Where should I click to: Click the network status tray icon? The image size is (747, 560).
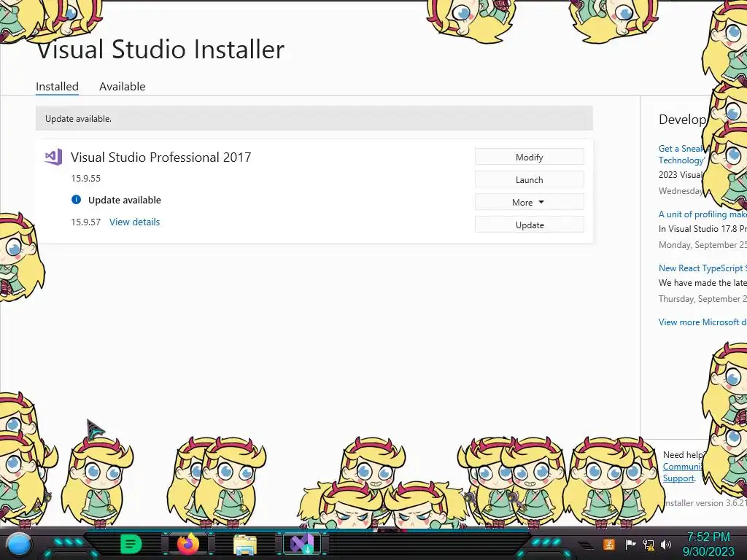click(x=649, y=545)
